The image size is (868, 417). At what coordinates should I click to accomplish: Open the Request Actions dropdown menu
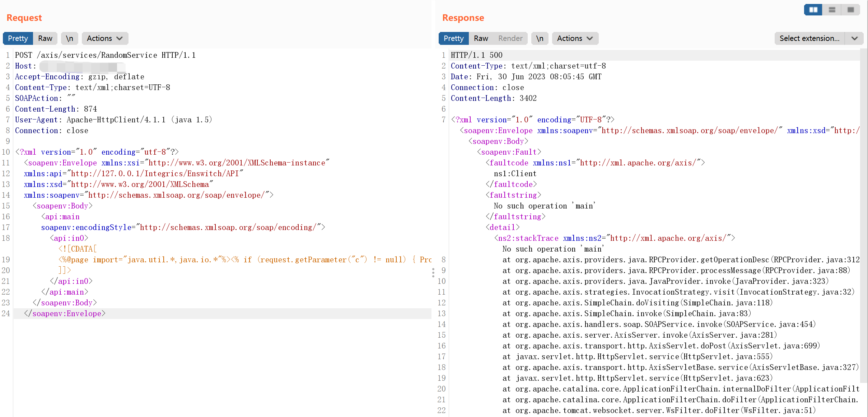point(104,38)
